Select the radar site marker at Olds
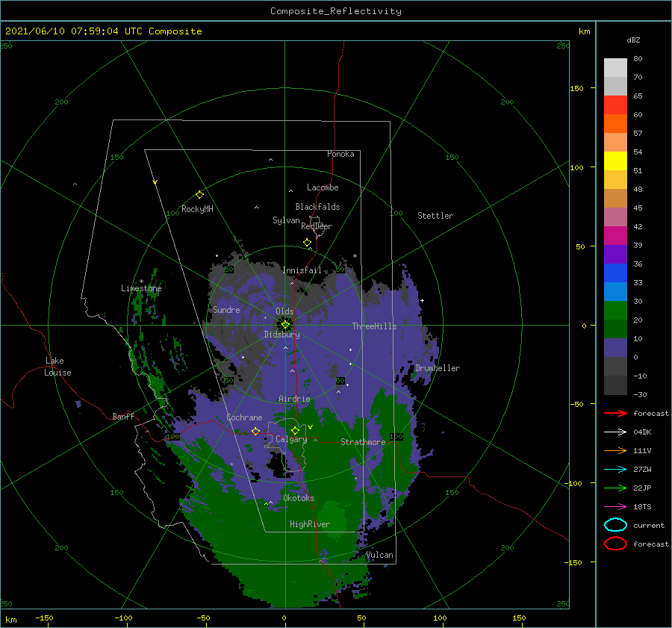 click(285, 325)
